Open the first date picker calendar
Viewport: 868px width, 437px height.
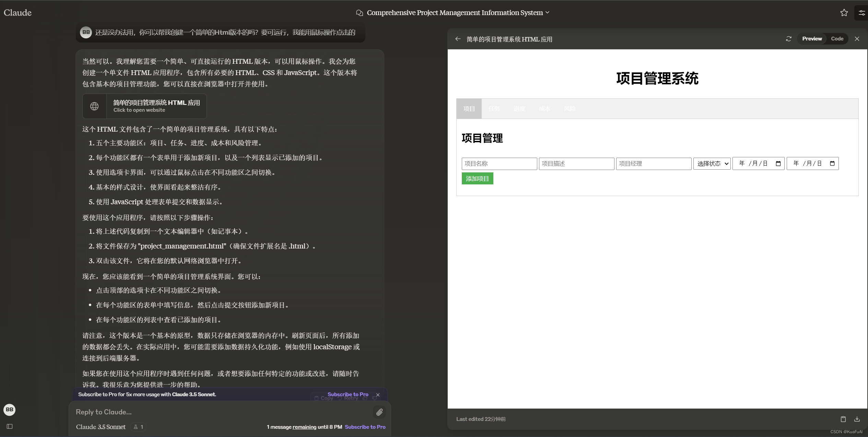coord(778,163)
